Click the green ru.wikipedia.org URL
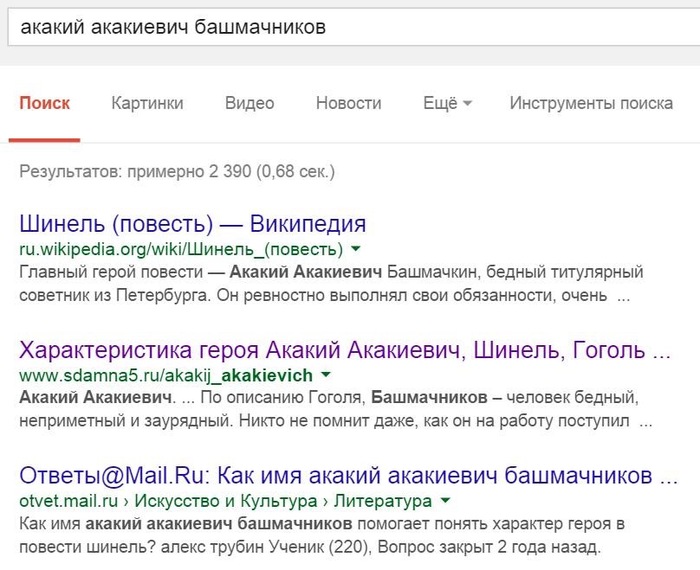The width and height of the screenshot is (700, 570). pos(181,248)
